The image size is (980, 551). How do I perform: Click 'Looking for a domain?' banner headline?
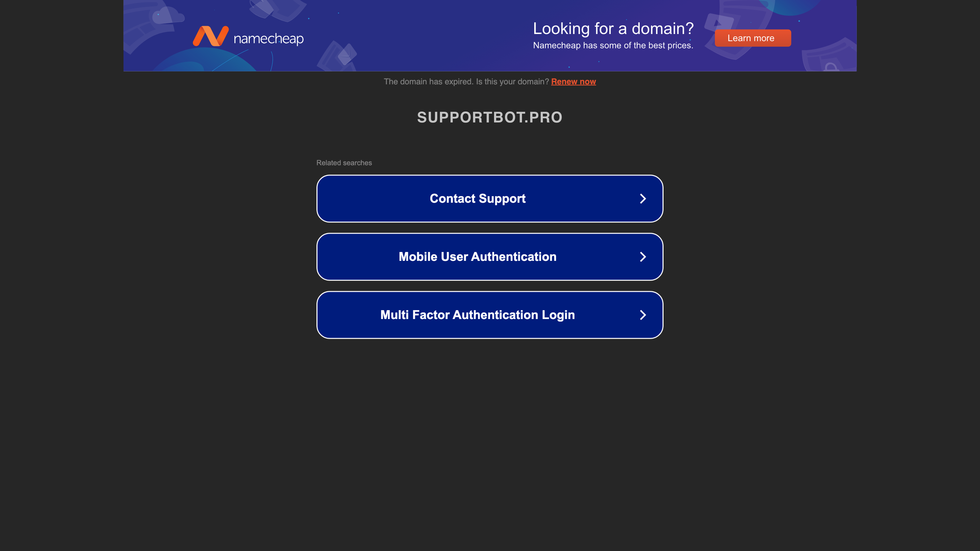[613, 29]
